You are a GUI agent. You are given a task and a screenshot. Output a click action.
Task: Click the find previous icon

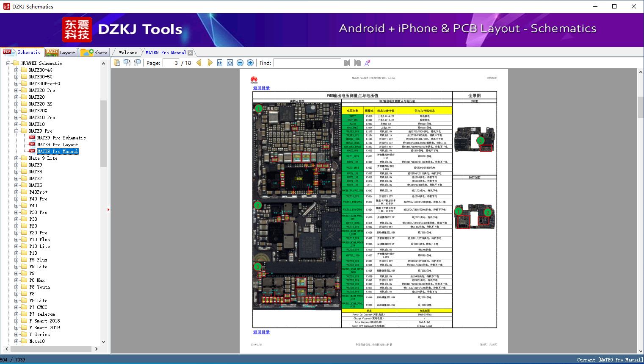coord(347,63)
